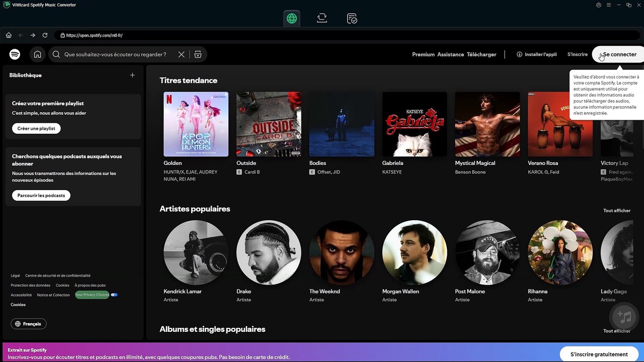
Task: Open the Gabriela KATSEYE cover
Action: (415, 124)
